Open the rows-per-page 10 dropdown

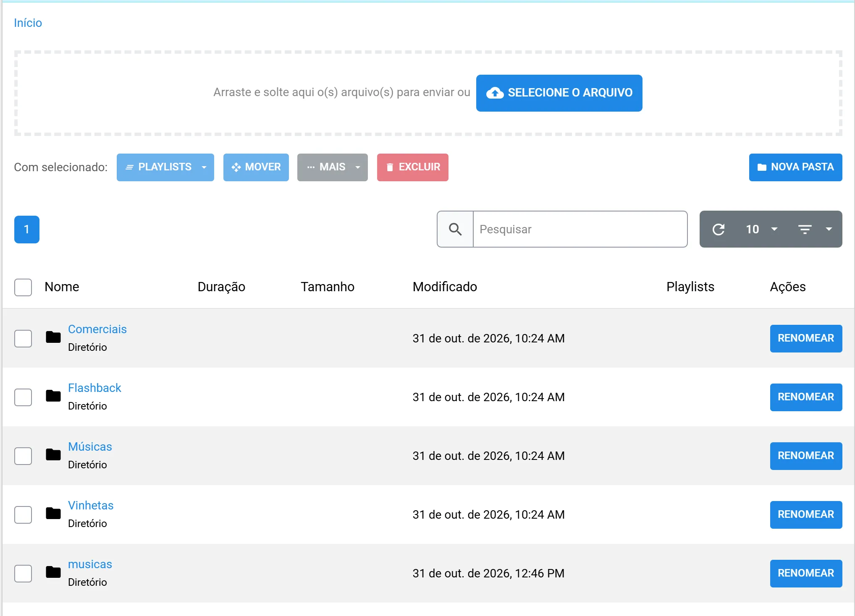coord(761,229)
